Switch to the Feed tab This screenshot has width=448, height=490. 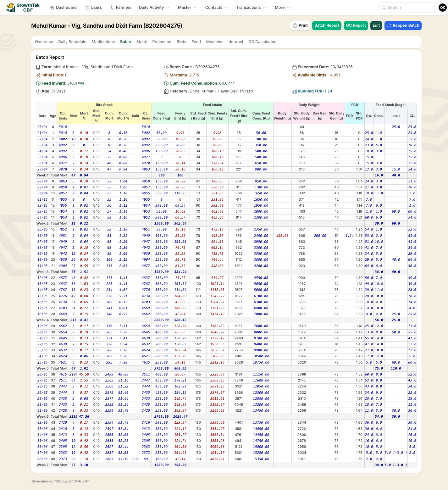click(x=196, y=42)
